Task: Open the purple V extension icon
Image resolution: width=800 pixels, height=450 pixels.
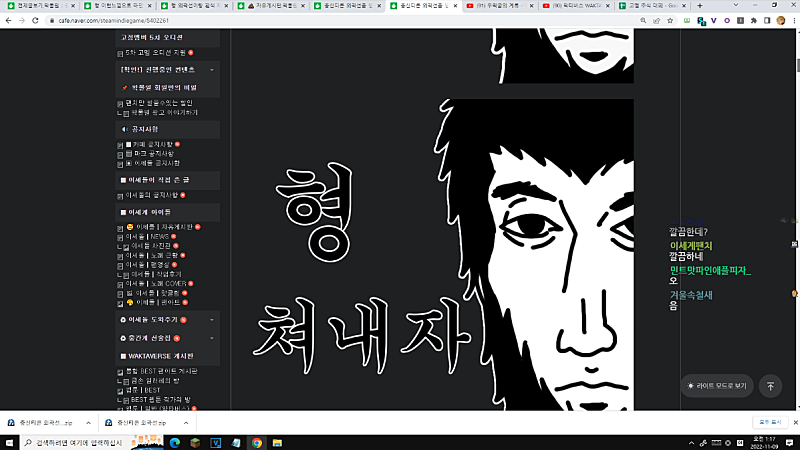Action: [713, 20]
